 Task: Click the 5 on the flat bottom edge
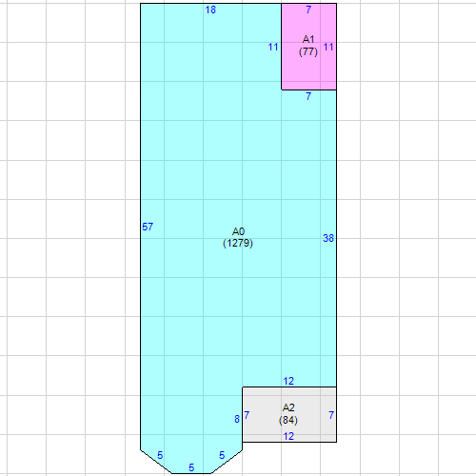point(191,467)
